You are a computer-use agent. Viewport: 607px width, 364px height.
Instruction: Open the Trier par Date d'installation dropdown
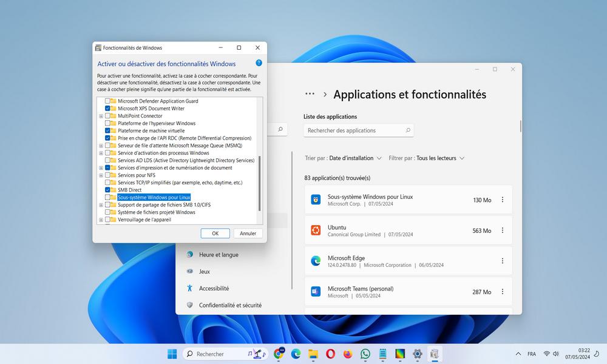[x=343, y=158]
